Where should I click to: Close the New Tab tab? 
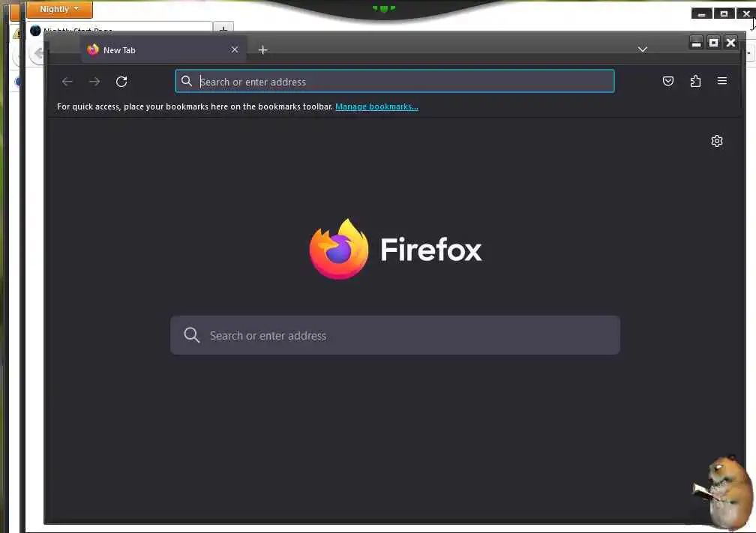click(234, 49)
